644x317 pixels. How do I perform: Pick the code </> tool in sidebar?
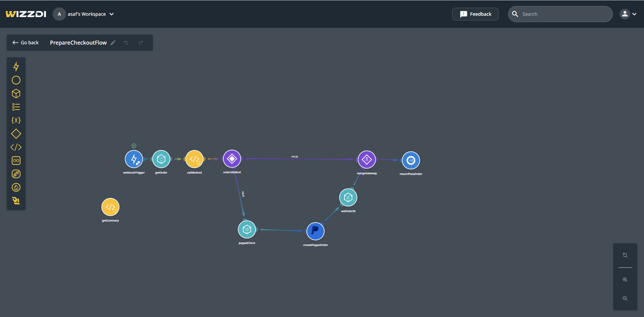(16, 147)
